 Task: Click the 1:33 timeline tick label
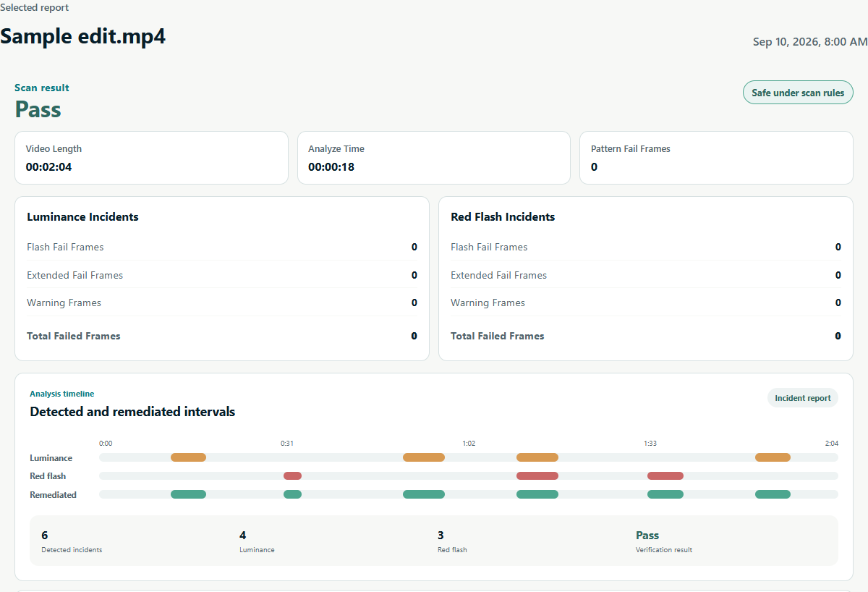pos(650,444)
